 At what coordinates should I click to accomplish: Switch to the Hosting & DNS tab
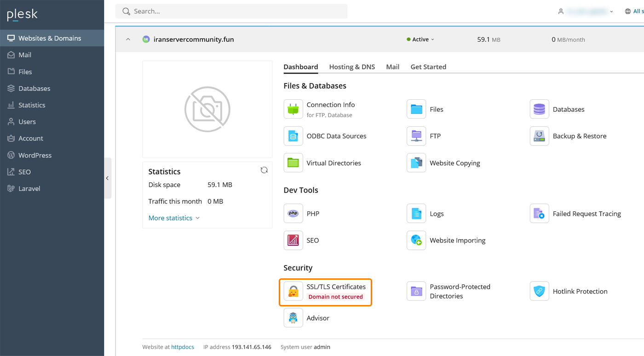point(352,67)
